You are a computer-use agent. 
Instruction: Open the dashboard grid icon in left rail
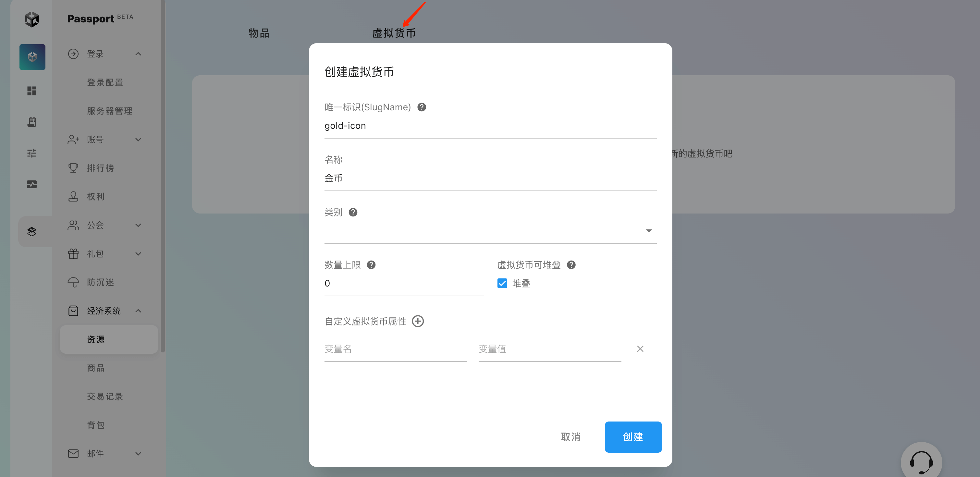tap(32, 91)
